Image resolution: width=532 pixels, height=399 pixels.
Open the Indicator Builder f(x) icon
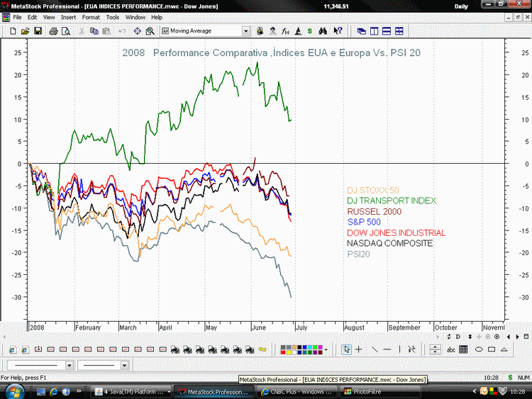tap(285, 31)
